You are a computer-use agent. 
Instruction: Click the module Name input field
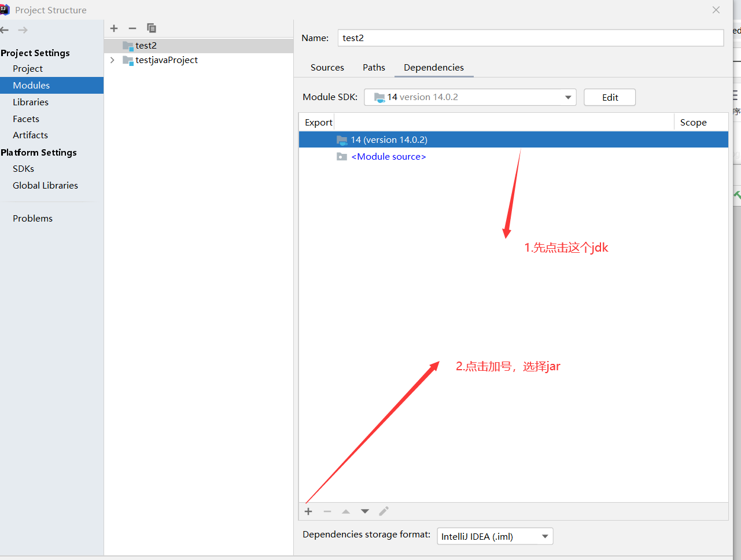tap(530, 38)
